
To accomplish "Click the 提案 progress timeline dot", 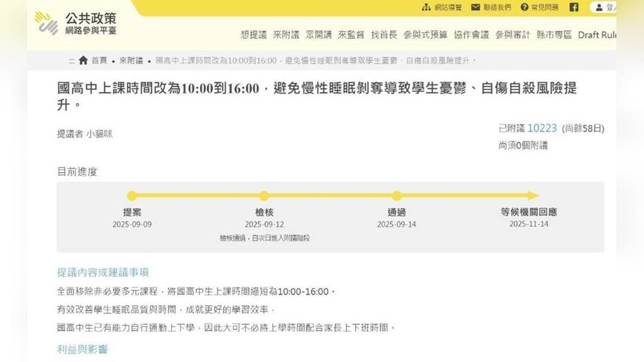I will (132, 196).
